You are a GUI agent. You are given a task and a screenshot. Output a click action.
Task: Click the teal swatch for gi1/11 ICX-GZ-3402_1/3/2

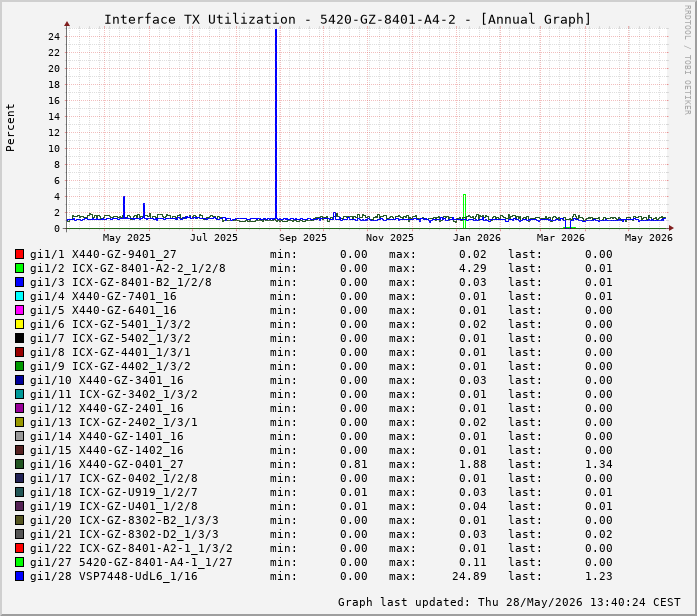(19, 394)
